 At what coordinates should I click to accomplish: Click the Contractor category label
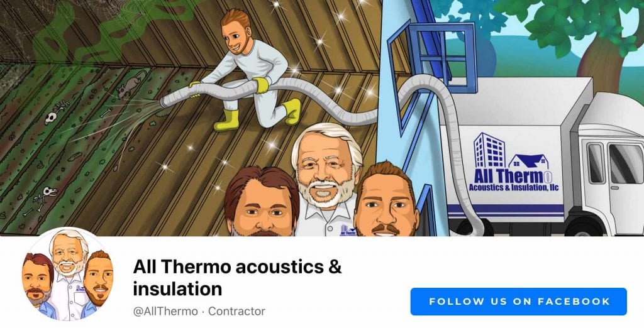(x=236, y=311)
